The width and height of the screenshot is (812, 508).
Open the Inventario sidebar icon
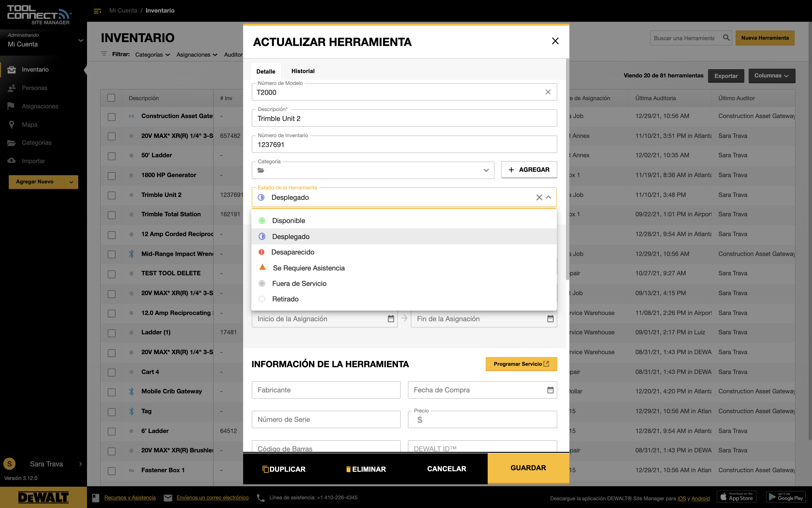tap(12, 70)
